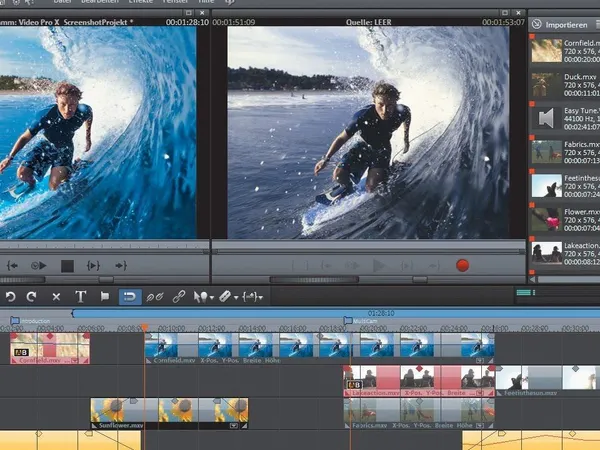Open the Importieren tab in media pool

pos(565,23)
